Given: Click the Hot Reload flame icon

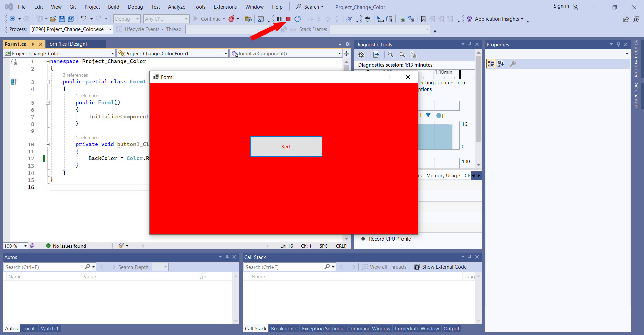Looking at the screenshot, I should tap(231, 19).
